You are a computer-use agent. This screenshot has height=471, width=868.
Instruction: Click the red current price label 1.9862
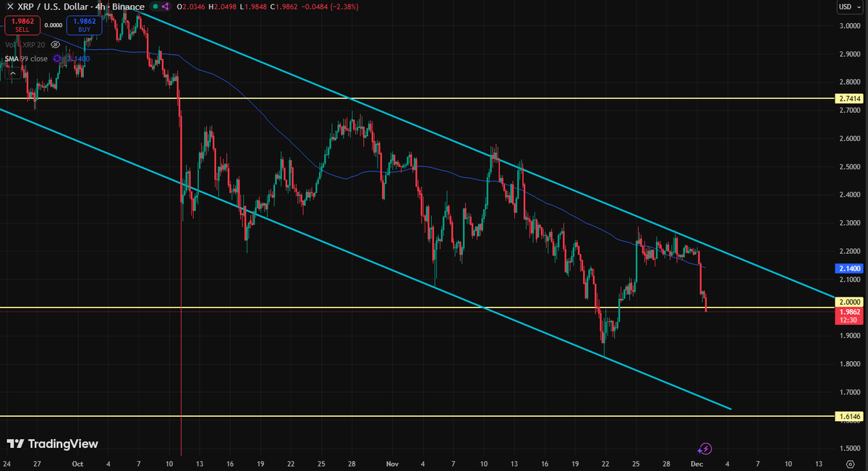tap(848, 315)
